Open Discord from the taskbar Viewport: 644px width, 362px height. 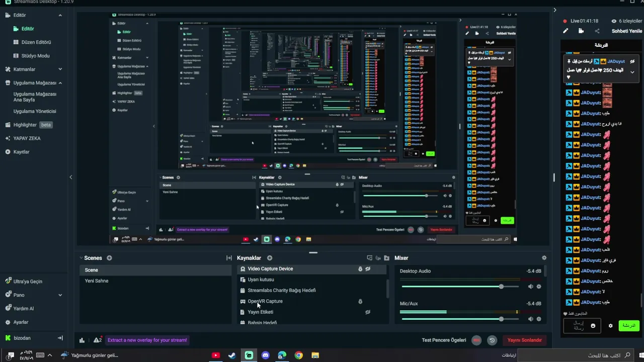[266, 355]
